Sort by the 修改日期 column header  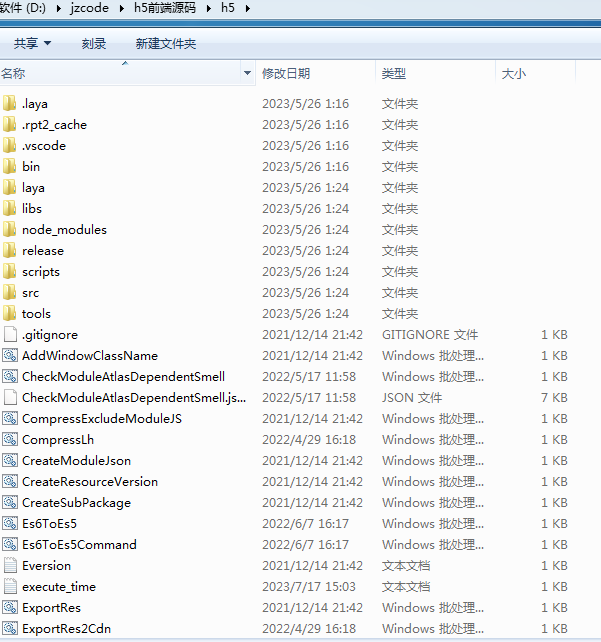pyautogui.click(x=316, y=73)
